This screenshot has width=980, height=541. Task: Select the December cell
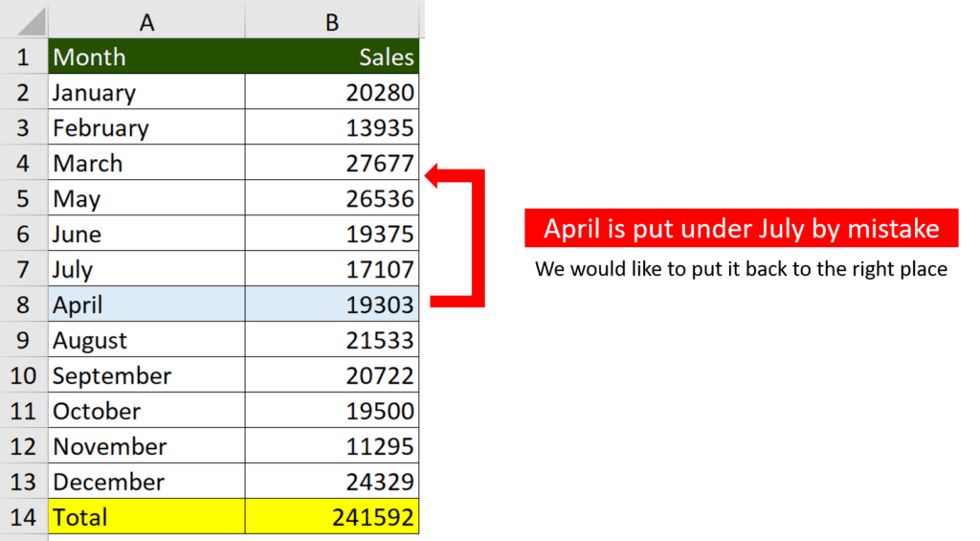click(x=146, y=481)
